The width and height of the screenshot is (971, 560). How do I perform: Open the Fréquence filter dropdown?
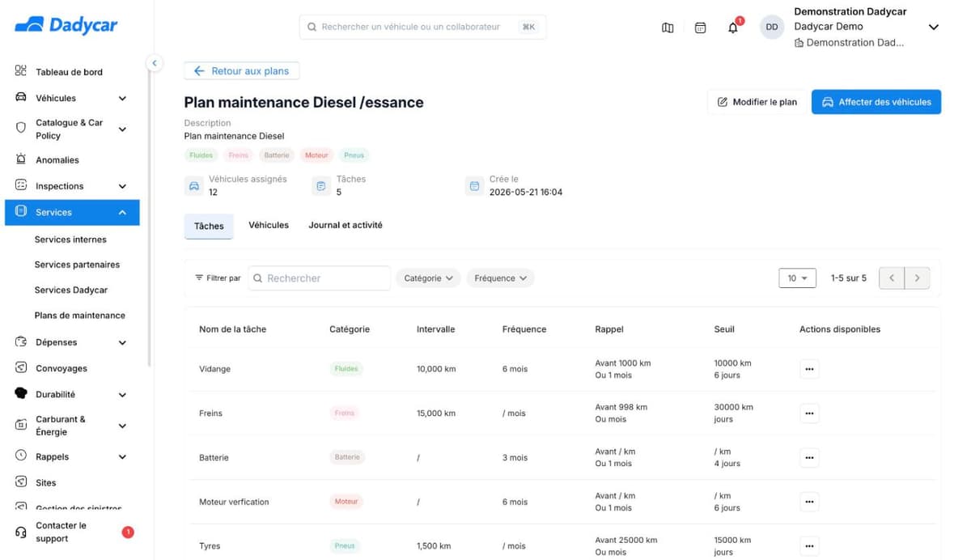pyautogui.click(x=500, y=278)
